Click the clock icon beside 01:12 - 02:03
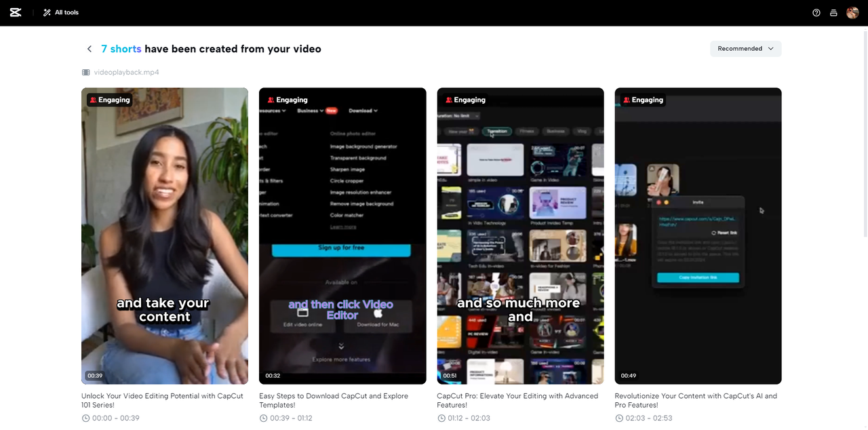Image resolution: width=868 pixels, height=430 pixels. coord(441,418)
